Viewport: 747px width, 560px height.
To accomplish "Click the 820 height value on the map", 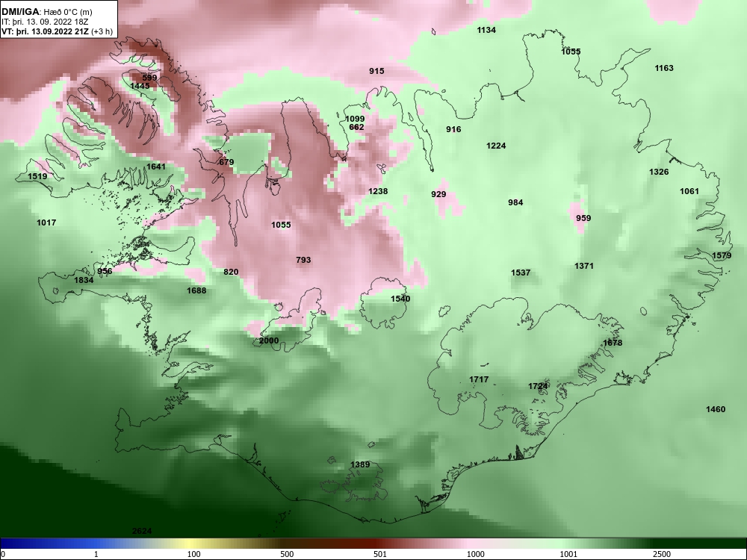I will 231,272.
